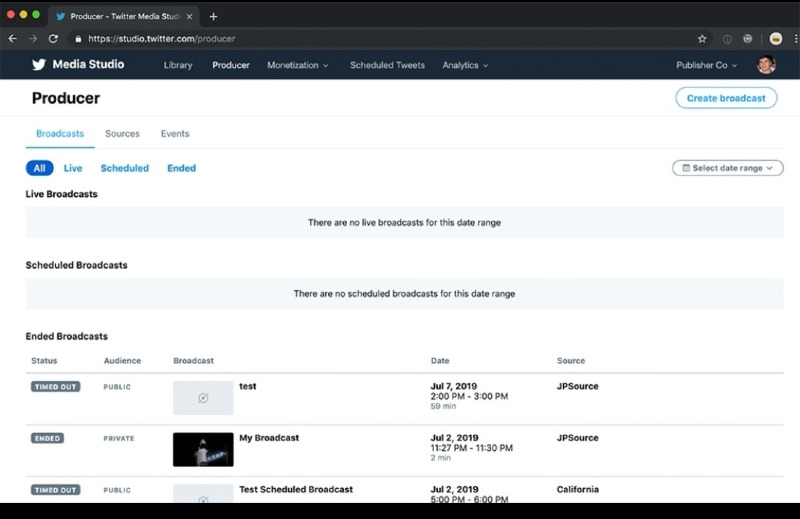This screenshot has width=800, height=519.
Task: Open the Chrome three-dot menu
Action: 795,39
